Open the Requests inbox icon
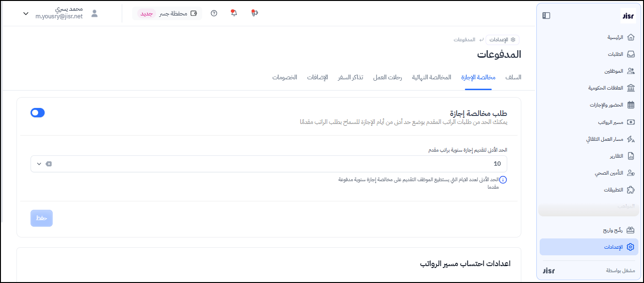644x283 pixels. [630, 54]
